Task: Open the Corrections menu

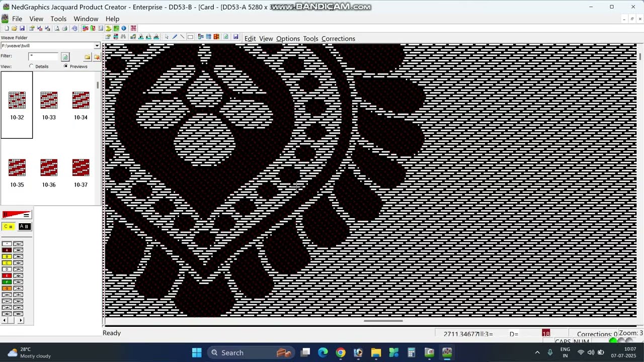Action: tap(338, 39)
